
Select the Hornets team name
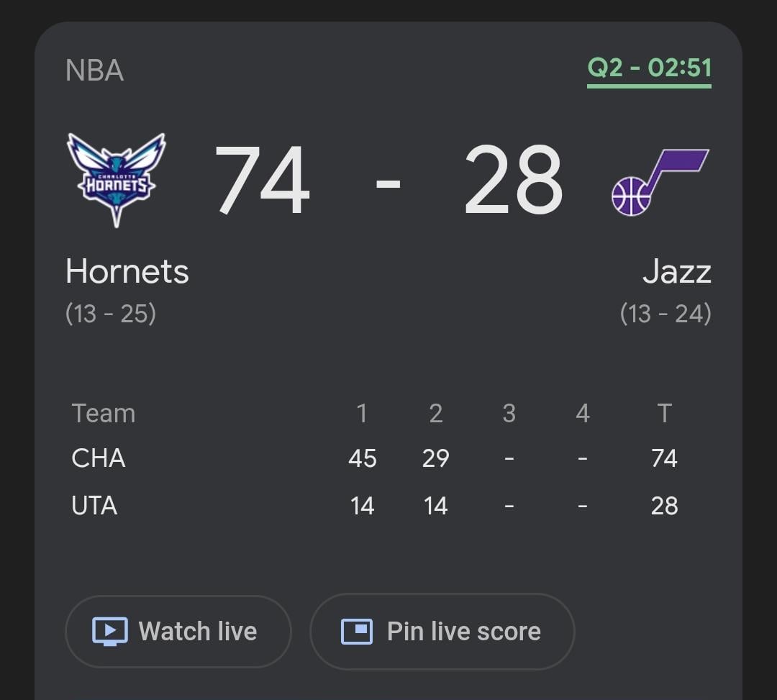click(127, 272)
